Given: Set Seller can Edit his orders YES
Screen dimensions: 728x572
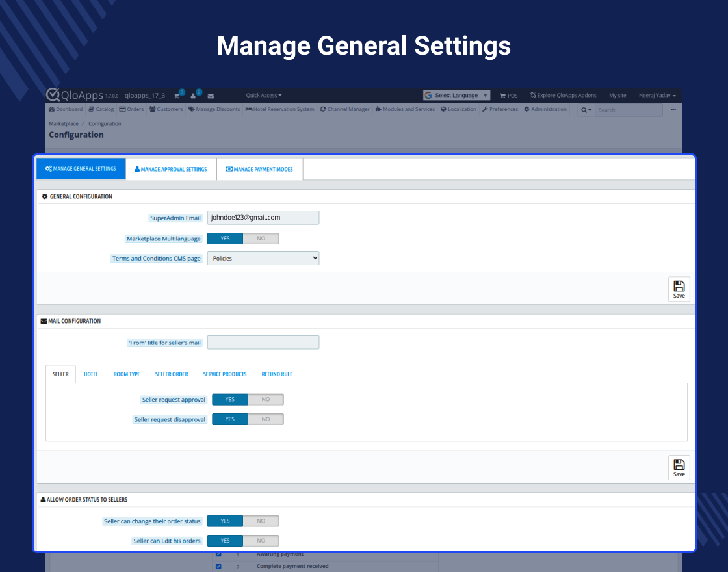Looking at the screenshot, I should (225, 541).
